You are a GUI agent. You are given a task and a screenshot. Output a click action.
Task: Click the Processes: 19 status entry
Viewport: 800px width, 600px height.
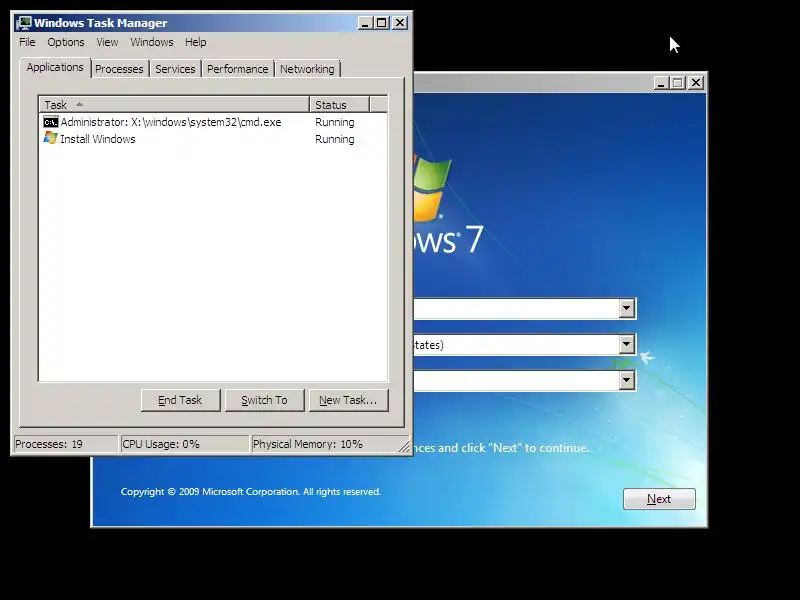[x=65, y=444]
